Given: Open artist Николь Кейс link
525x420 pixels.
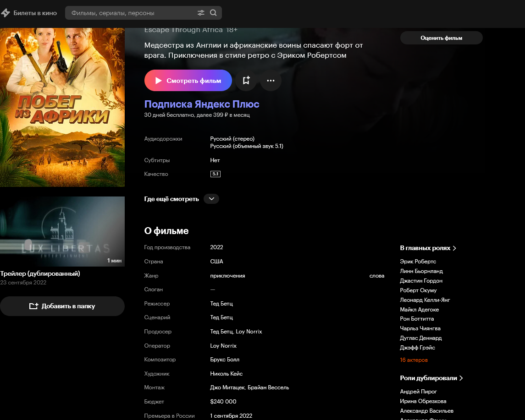Looking at the screenshot, I should [227, 374].
